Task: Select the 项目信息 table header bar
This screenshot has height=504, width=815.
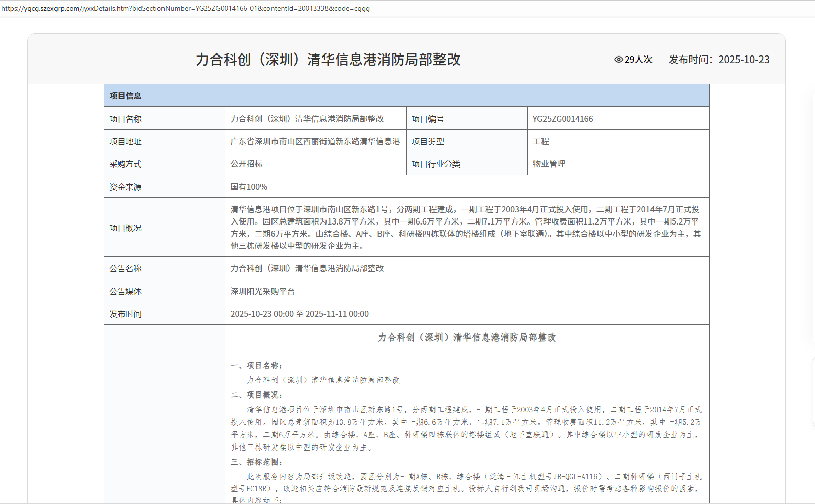Action: [x=406, y=96]
